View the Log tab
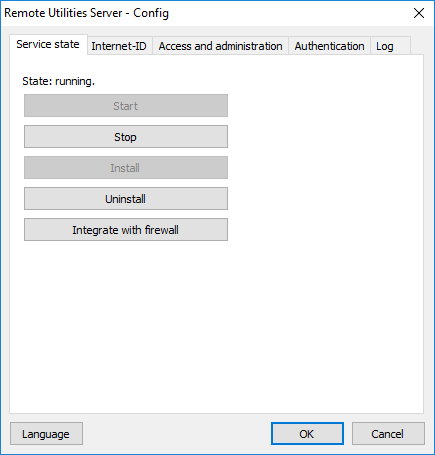This screenshot has height=455, width=435. click(x=390, y=46)
